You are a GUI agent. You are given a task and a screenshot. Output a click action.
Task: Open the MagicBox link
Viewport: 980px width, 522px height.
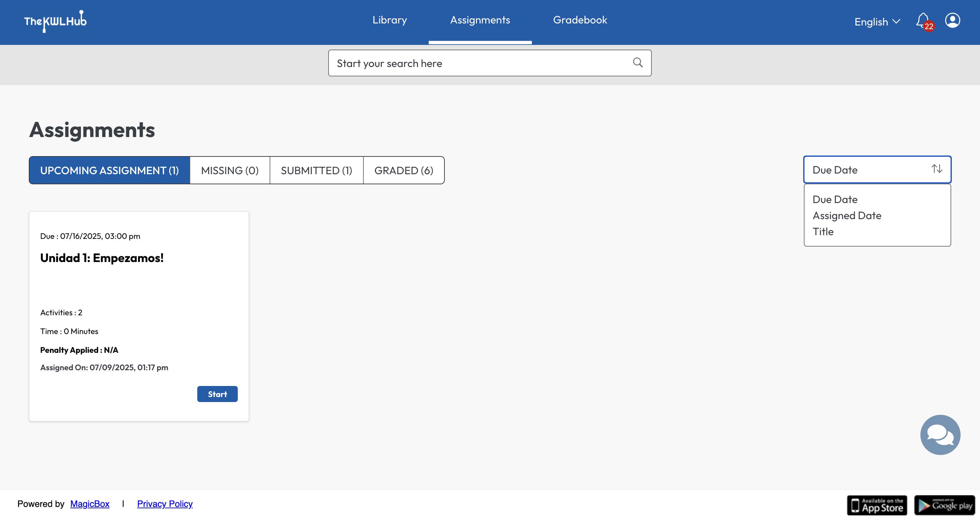pos(90,504)
